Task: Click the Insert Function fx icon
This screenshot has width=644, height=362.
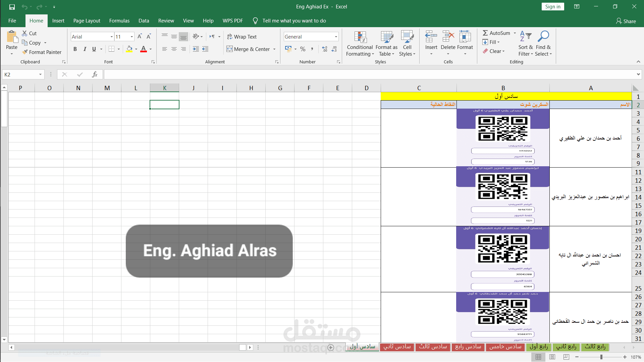Action: 95,74
